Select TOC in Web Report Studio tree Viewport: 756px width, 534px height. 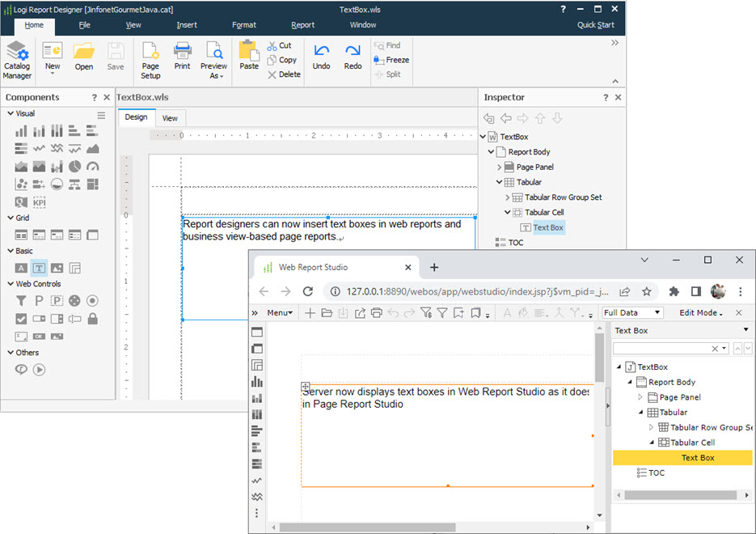coord(657,473)
